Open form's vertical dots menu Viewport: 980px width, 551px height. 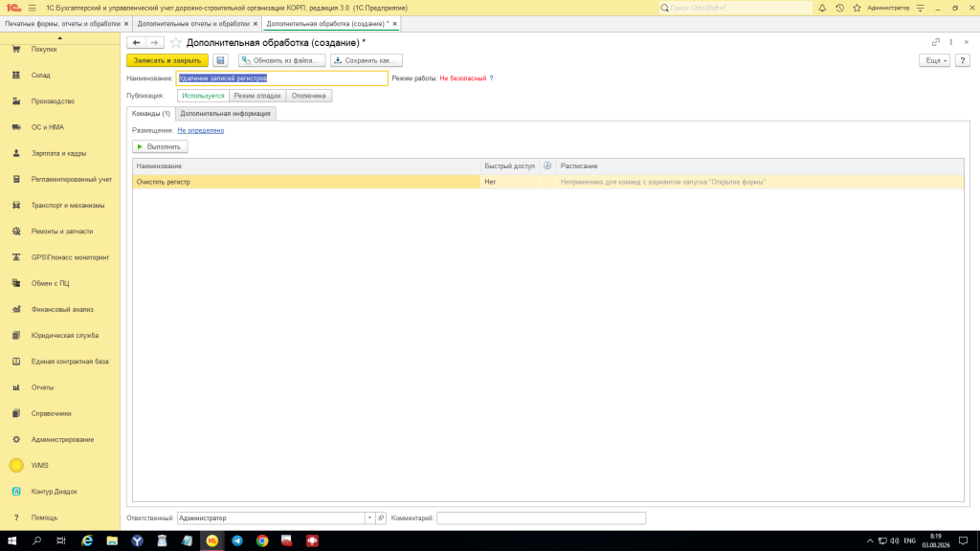click(951, 42)
